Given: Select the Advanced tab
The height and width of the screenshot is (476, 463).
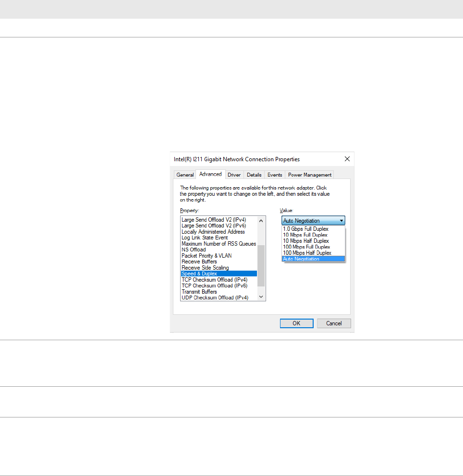Looking at the screenshot, I should tap(210, 174).
